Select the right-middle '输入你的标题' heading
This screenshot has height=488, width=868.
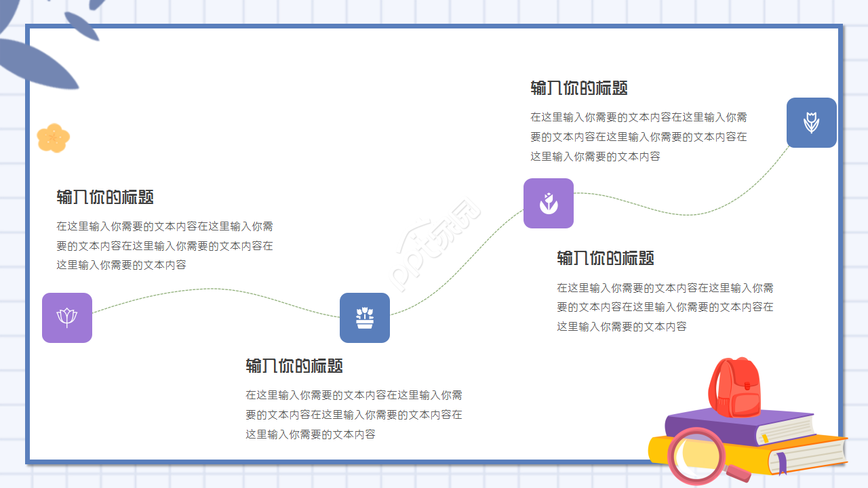[x=606, y=258]
